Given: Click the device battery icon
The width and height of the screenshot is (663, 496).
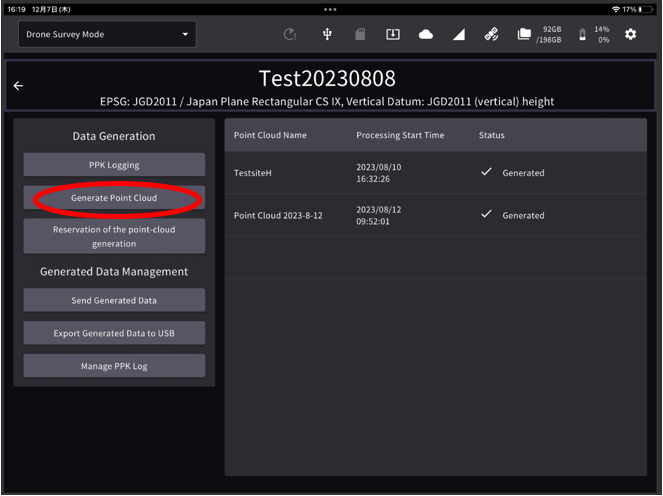Looking at the screenshot, I should coord(582,34).
